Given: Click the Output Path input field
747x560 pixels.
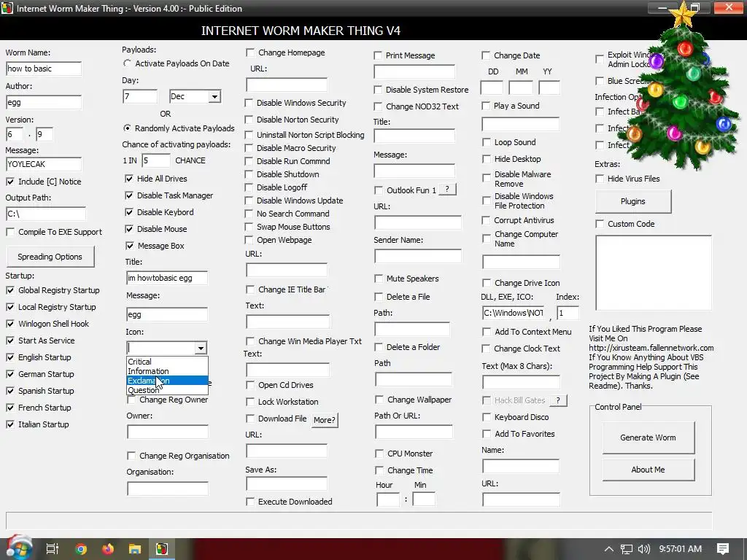Looking at the screenshot, I should 46,214.
